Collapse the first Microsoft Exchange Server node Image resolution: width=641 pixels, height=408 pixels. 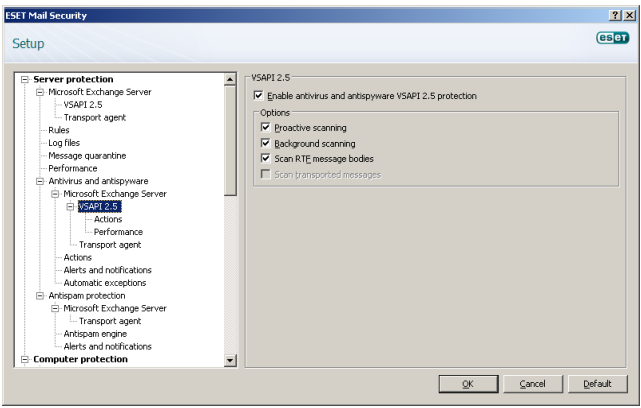click(40, 92)
